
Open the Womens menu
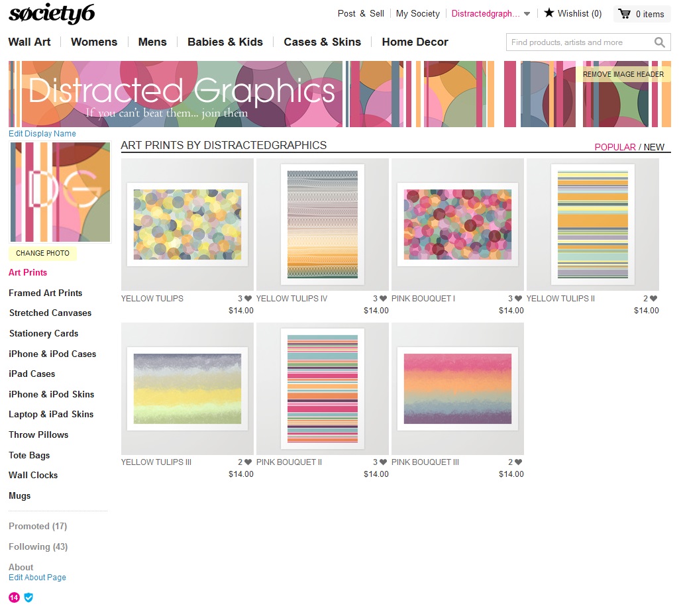[94, 42]
